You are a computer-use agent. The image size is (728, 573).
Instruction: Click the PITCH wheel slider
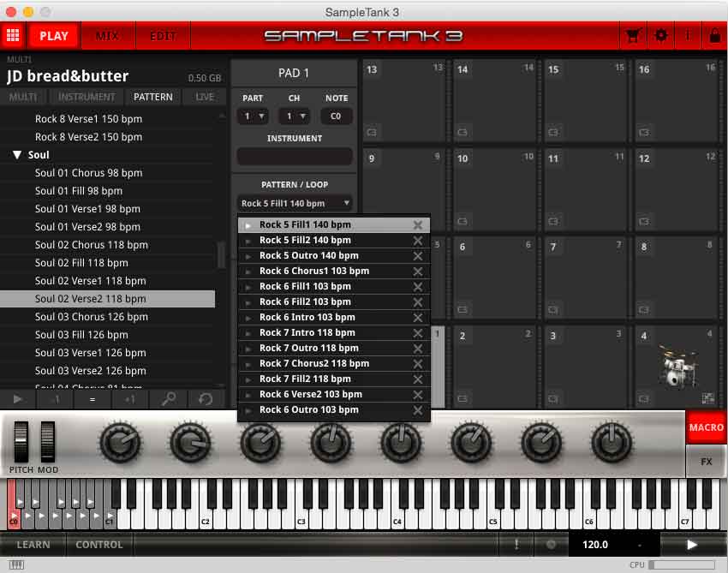(21, 443)
